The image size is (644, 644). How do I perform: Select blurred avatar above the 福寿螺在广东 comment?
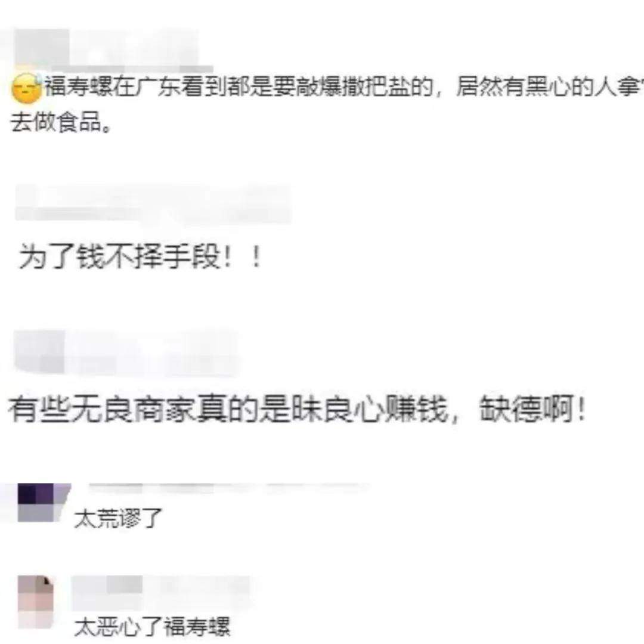tap(42, 48)
